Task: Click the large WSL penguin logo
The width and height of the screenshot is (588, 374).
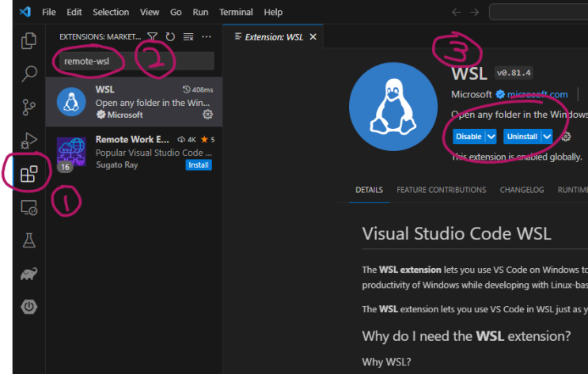Action: coord(393,107)
